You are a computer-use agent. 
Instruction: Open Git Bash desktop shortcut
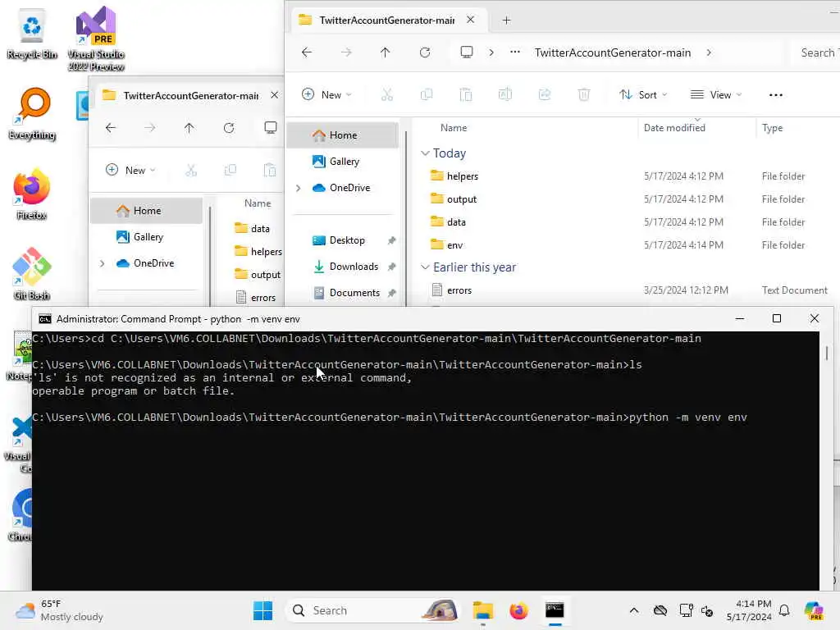(x=32, y=274)
